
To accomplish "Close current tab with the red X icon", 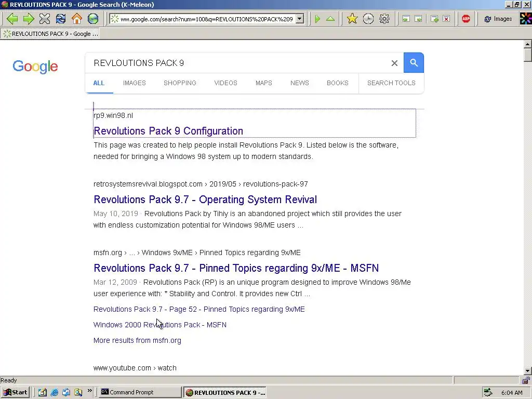I will (446, 19).
